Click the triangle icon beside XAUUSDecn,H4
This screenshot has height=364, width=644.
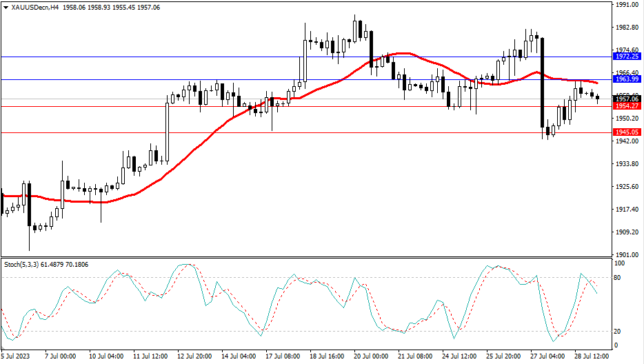click(6, 7)
